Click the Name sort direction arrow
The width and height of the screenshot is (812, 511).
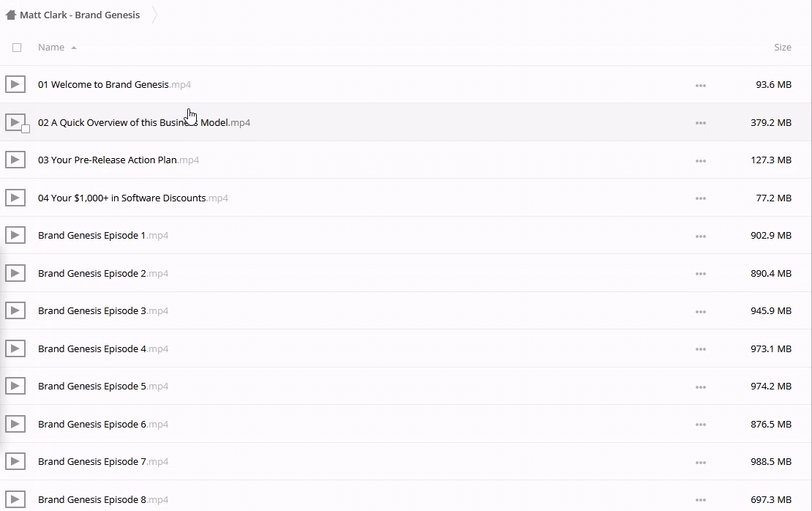pos(74,48)
